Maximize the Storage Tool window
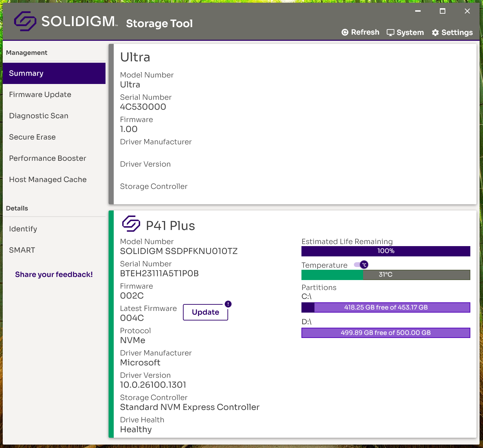 coord(443,11)
